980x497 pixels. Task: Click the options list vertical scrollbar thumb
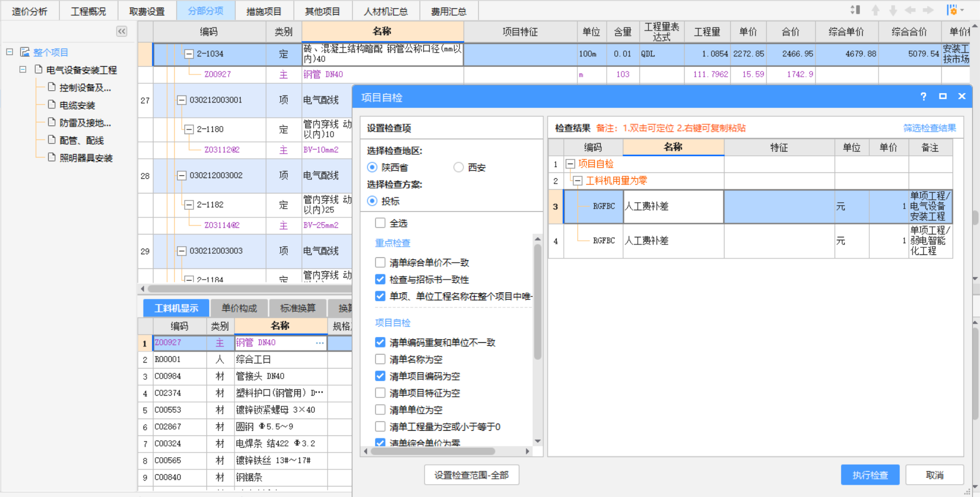tap(537, 301)
